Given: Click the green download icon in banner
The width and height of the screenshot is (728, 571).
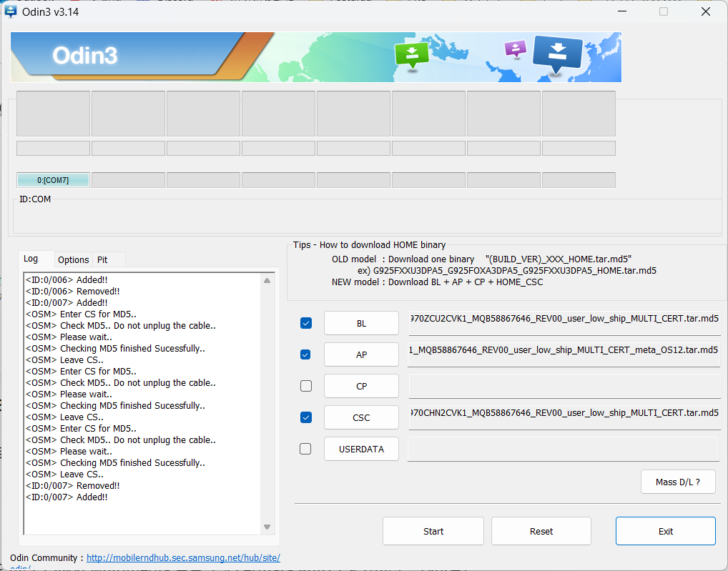Looking at the screenshot, I should 412,56.
